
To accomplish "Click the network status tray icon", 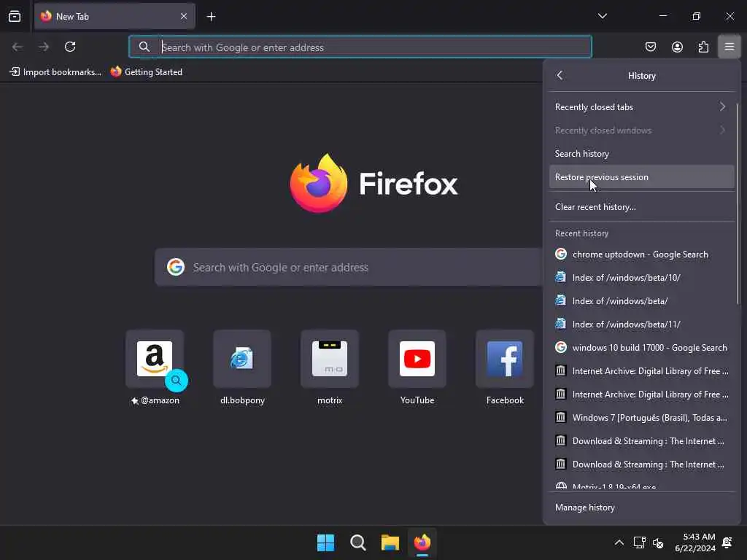I will pyautogui.click(x=639, y=542).
